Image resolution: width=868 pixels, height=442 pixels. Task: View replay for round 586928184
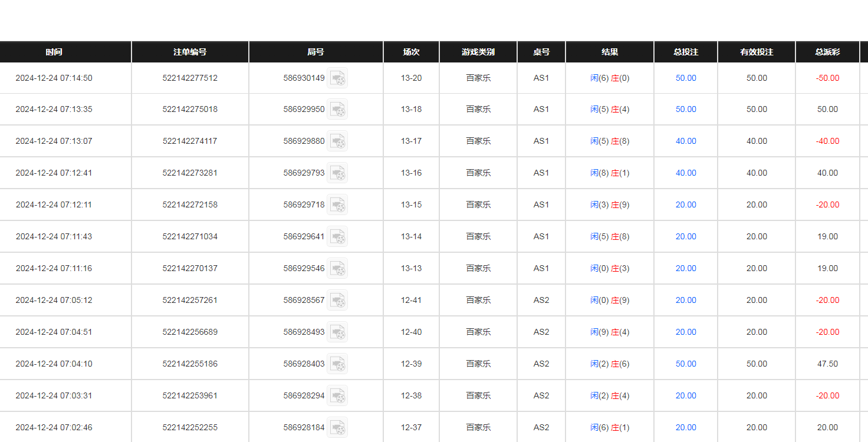click(337, 427)
